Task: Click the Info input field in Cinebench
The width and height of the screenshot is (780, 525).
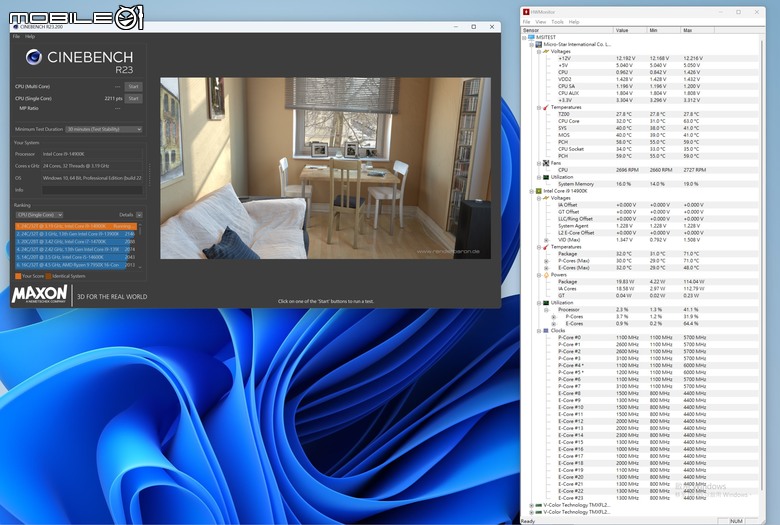Action: coord(93,190)
